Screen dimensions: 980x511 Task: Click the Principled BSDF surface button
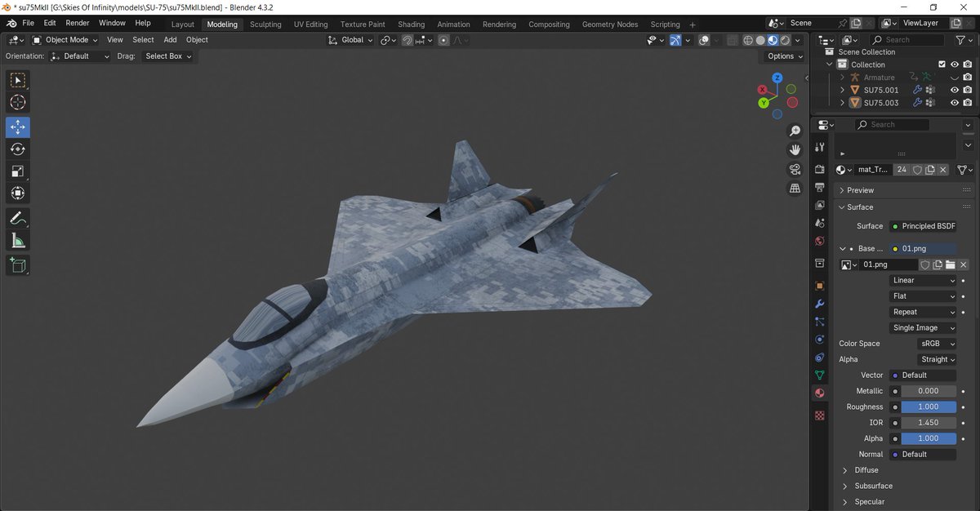tap(923, 226)
